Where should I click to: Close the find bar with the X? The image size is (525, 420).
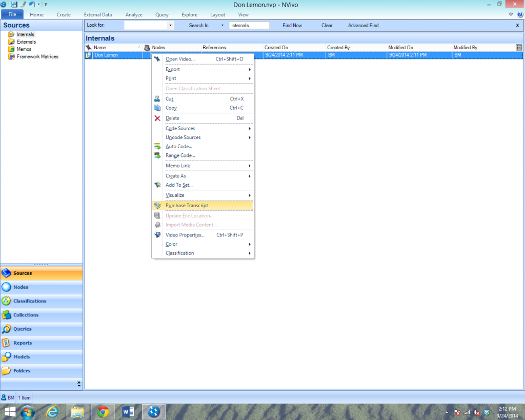pos(517,26)
